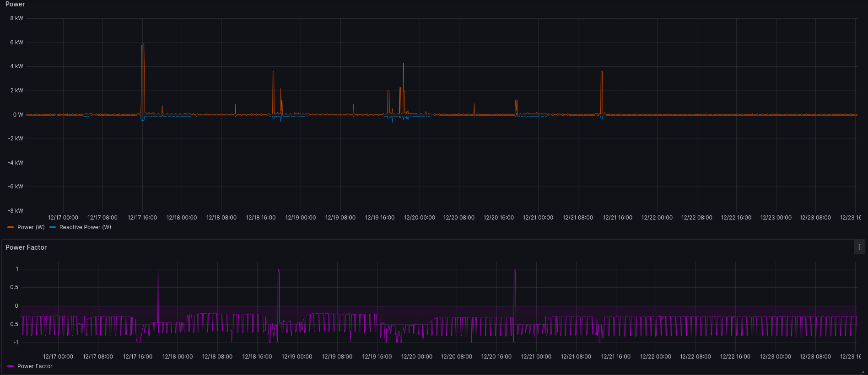Click the "-8 kW" y-axis label
The height and width of the screenshot is (375, 868).
click(16, 211)
